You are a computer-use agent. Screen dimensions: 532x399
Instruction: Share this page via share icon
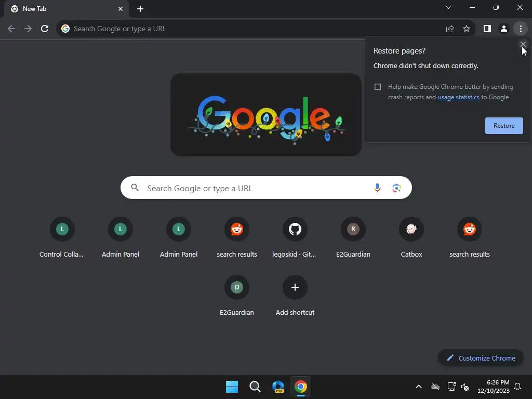450,29
